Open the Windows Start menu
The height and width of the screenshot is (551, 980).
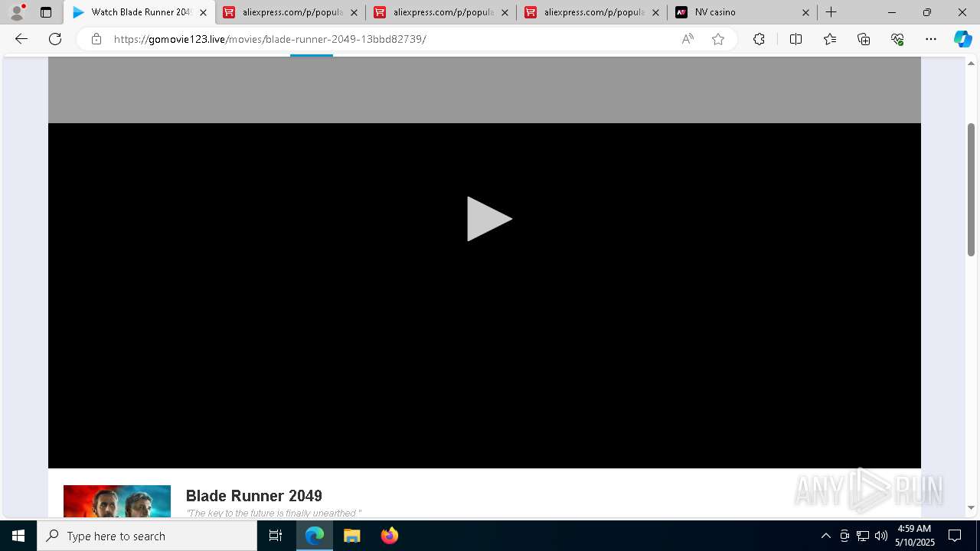18,536
